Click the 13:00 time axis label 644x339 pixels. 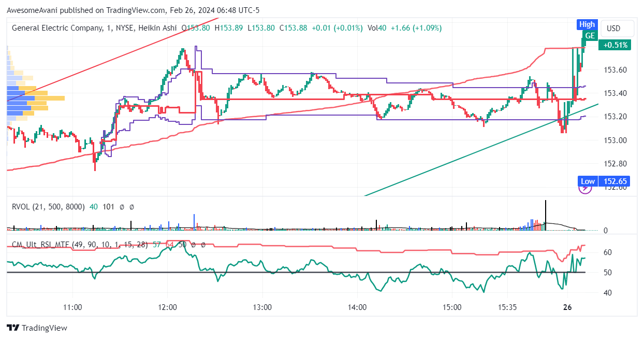pos(262,307)
